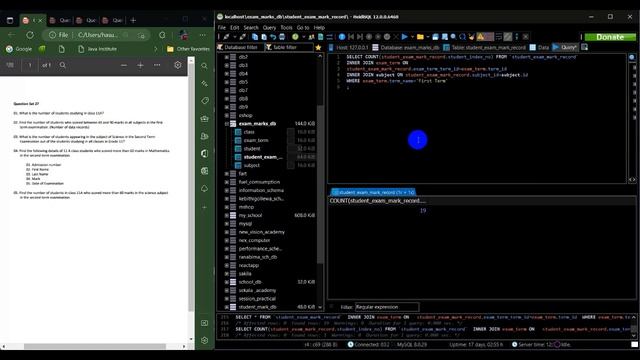The image size is (640, 360).
Task: Open the Search menu in HeidiSQL
Action: [251, 27]
